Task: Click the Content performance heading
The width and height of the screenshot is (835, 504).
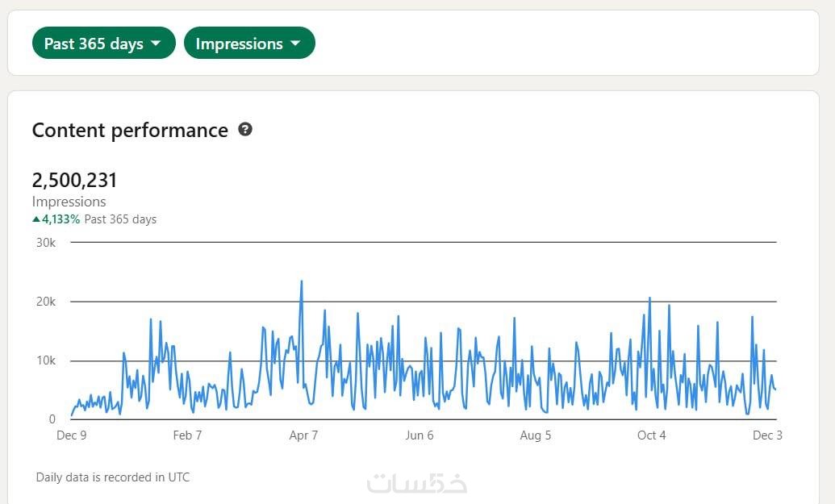Action: [130, 131]
